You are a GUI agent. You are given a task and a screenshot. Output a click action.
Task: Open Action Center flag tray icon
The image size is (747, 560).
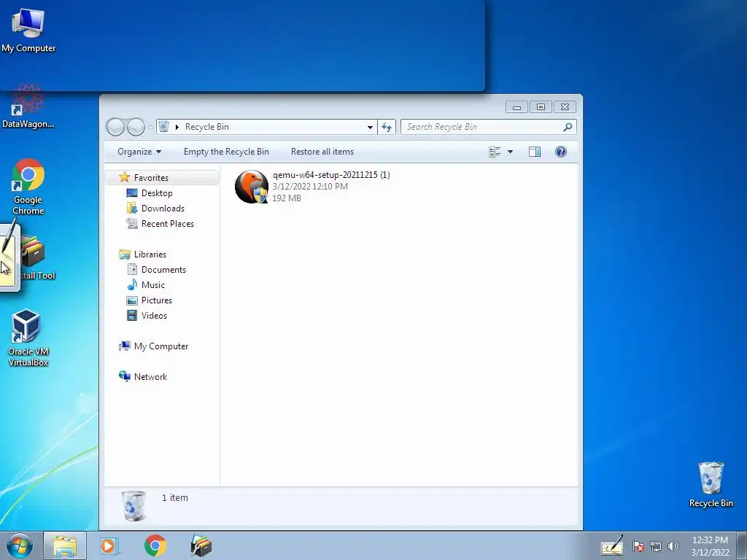pos(638,546)
